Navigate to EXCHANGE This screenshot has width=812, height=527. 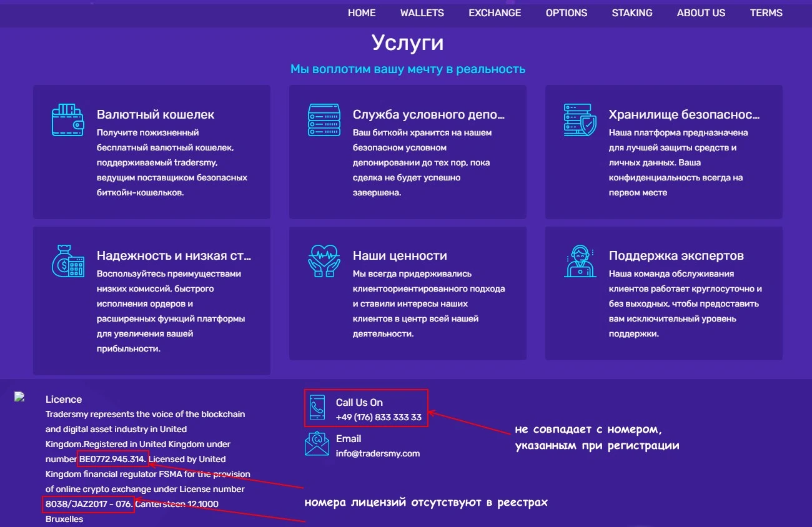tap(495, 12)
